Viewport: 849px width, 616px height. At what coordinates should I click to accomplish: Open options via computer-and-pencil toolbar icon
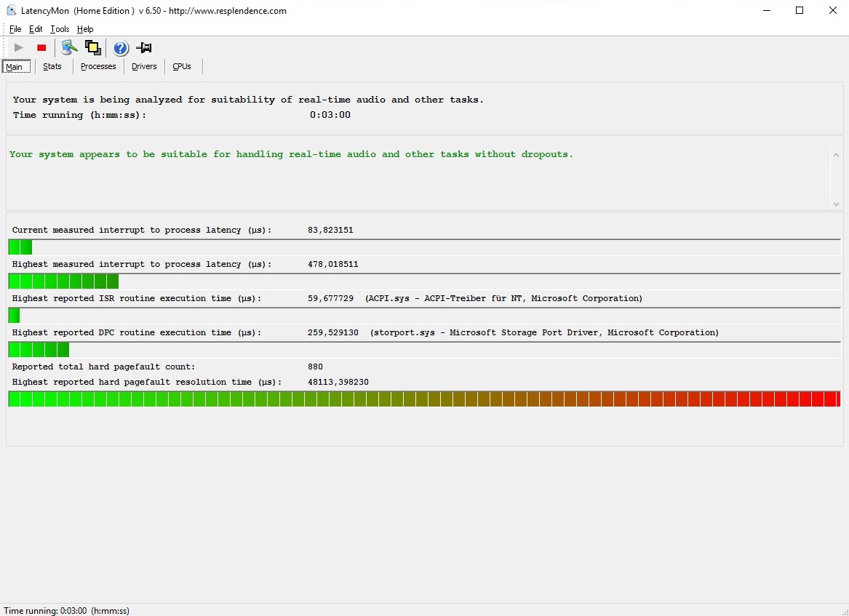point(69,47)
